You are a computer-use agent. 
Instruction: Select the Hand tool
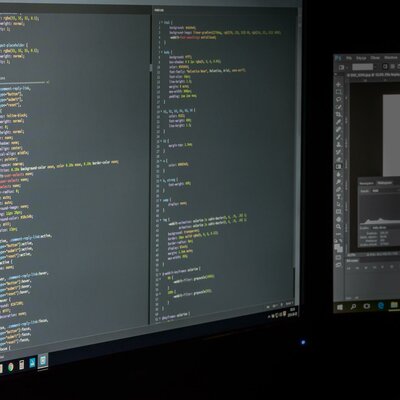coord(339,220)
